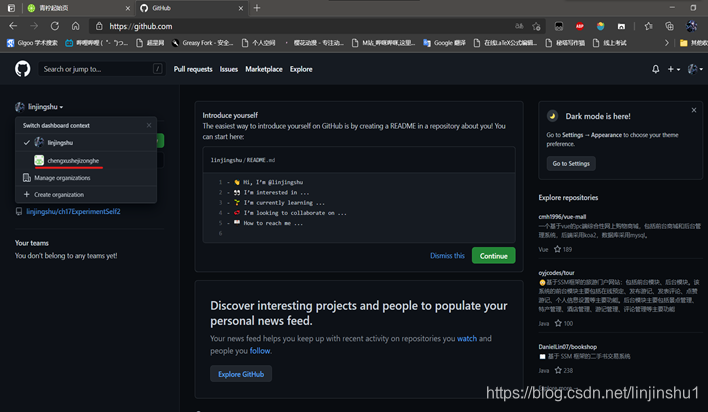This screenshot has width=708, height=412.
Task: Open the plus create-new dropdown
Action: click(x=673, y=69)
